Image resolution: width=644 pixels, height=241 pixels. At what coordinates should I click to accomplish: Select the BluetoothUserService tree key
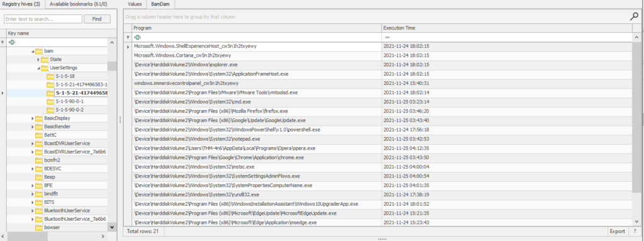tap(67, 211)
